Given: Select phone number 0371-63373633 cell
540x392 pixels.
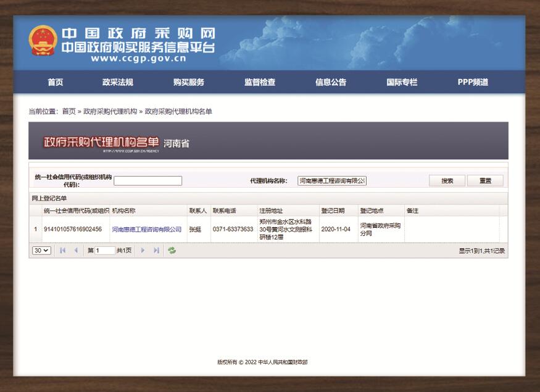Looking at the screenshot, I should click(x=233, y=230).
